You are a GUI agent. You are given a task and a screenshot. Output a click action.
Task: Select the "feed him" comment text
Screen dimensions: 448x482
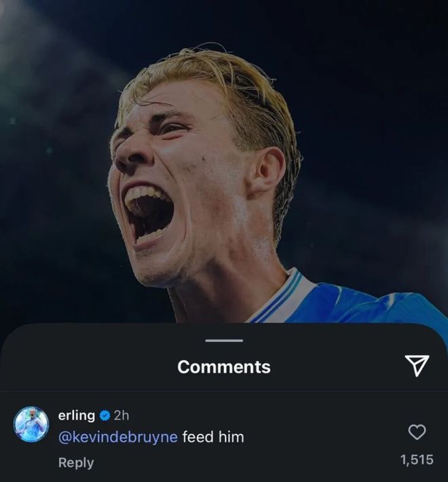[x=213, y=437]
